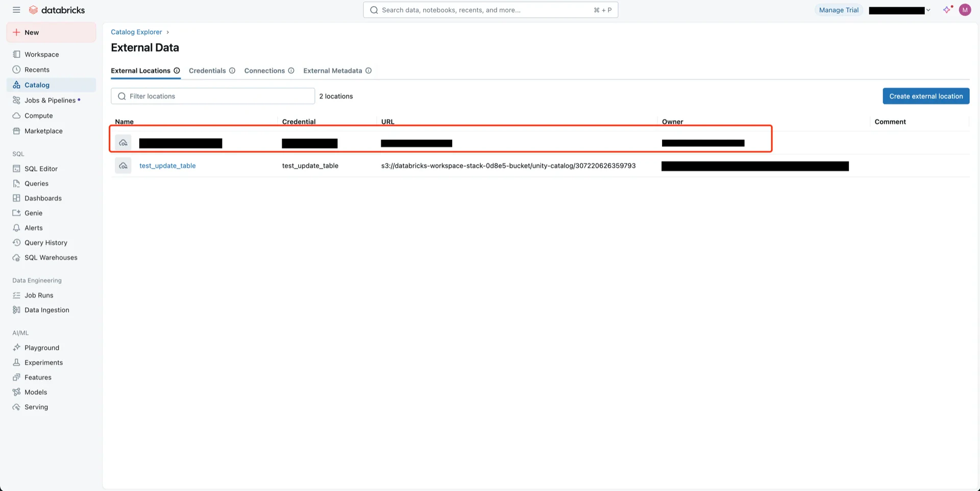Click the Owner column header
Screen dimensions: 980x491
[x=672, y=121]
